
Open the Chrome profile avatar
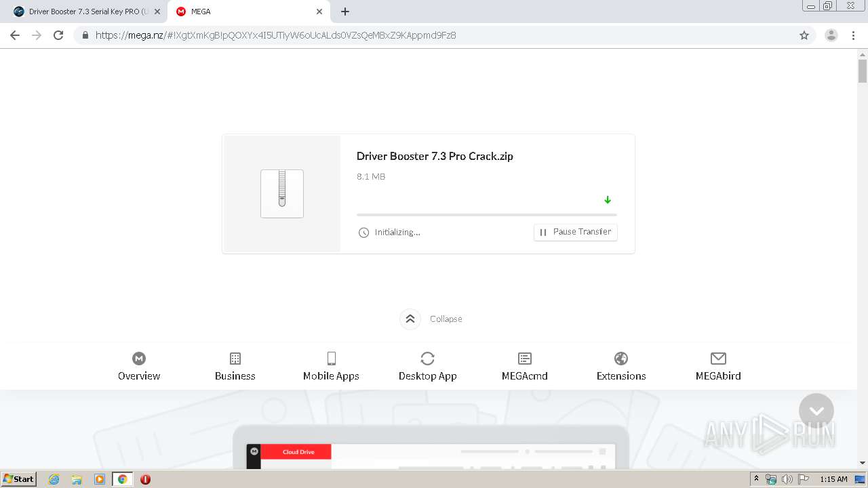tap(831, 35)
